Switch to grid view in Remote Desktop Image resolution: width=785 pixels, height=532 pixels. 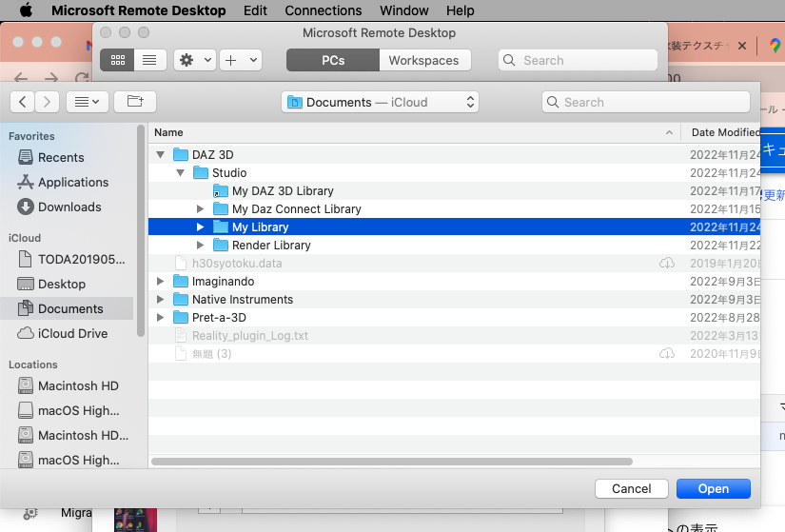(118, 60)
